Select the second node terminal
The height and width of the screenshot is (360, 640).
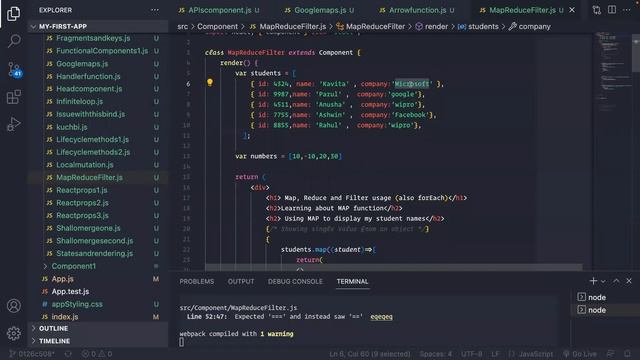click(x=592, y=310)
